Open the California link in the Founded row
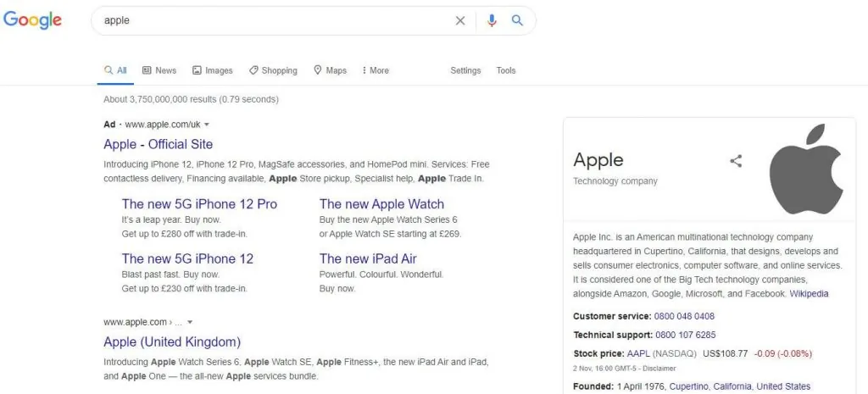Viewport: 868px width, 394px height. coord(732,386)
